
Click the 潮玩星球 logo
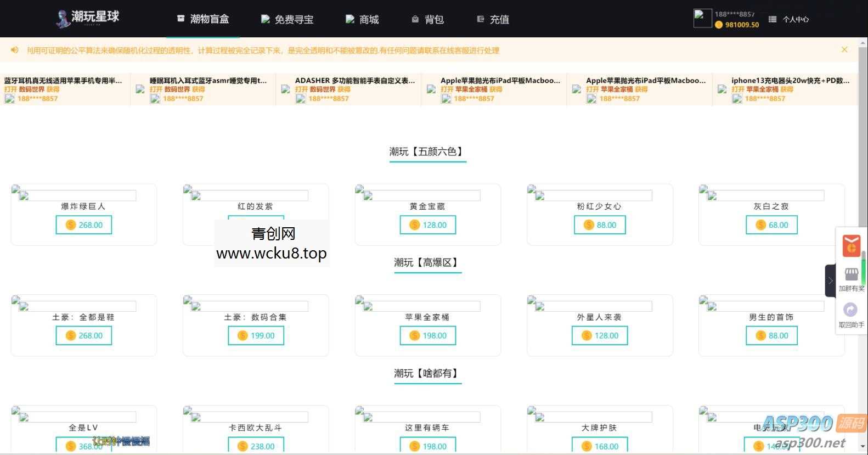tap(88, 18)
